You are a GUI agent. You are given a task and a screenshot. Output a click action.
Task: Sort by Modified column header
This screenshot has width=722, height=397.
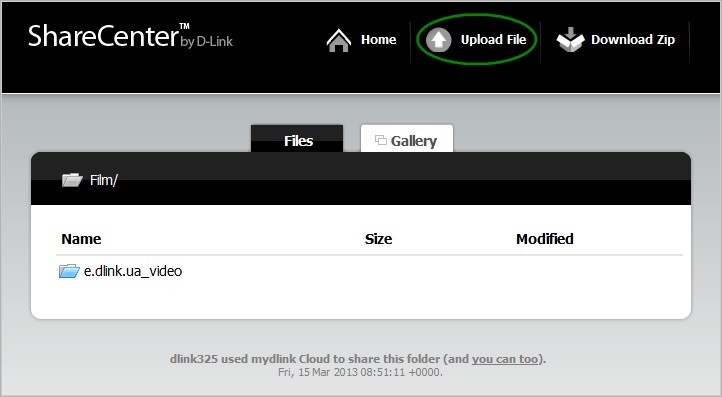click(x=545, y=239)
